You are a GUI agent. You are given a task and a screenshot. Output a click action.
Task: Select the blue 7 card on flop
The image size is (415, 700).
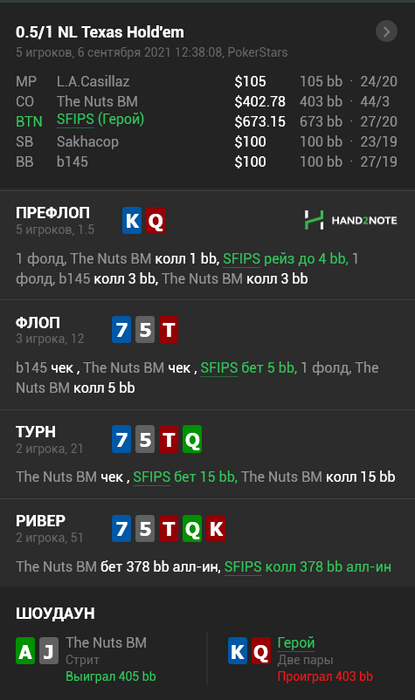(121, 329)
